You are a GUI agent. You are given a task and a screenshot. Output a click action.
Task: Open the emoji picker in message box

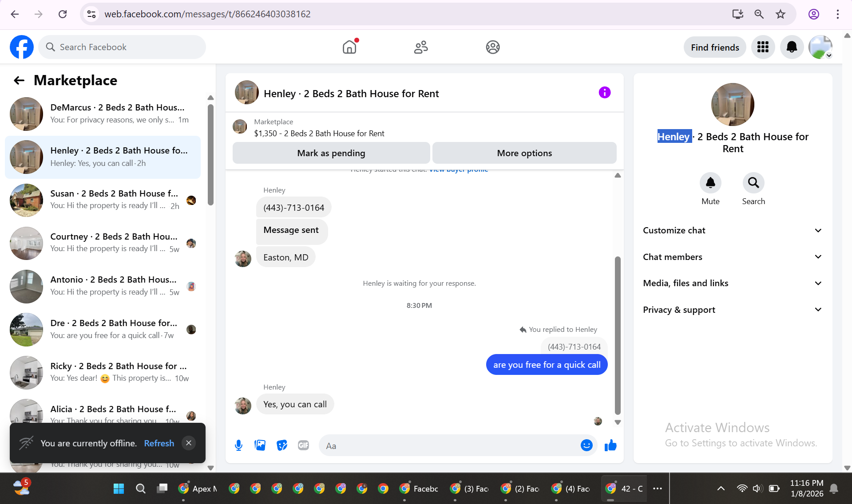(586, 445)
